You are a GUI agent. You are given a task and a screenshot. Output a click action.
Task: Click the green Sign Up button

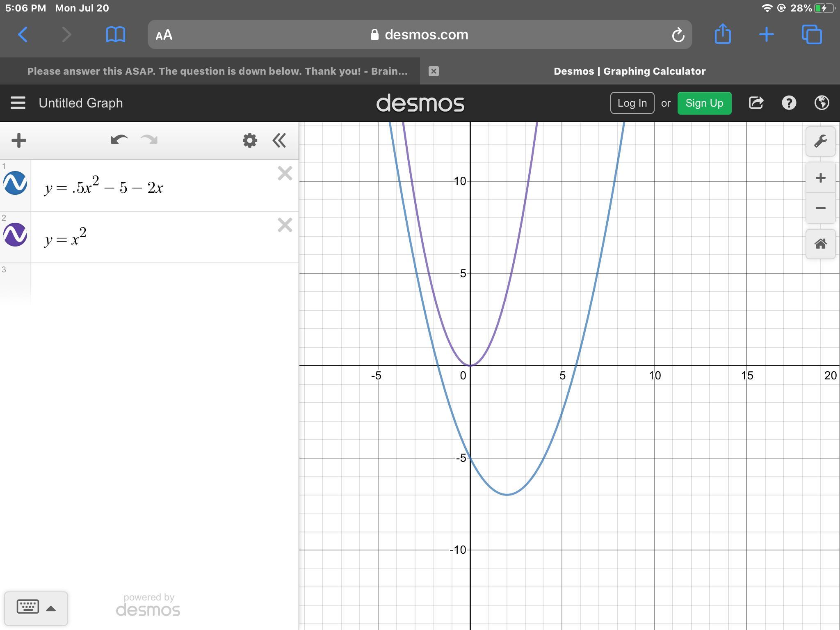[x=704, y=103]
